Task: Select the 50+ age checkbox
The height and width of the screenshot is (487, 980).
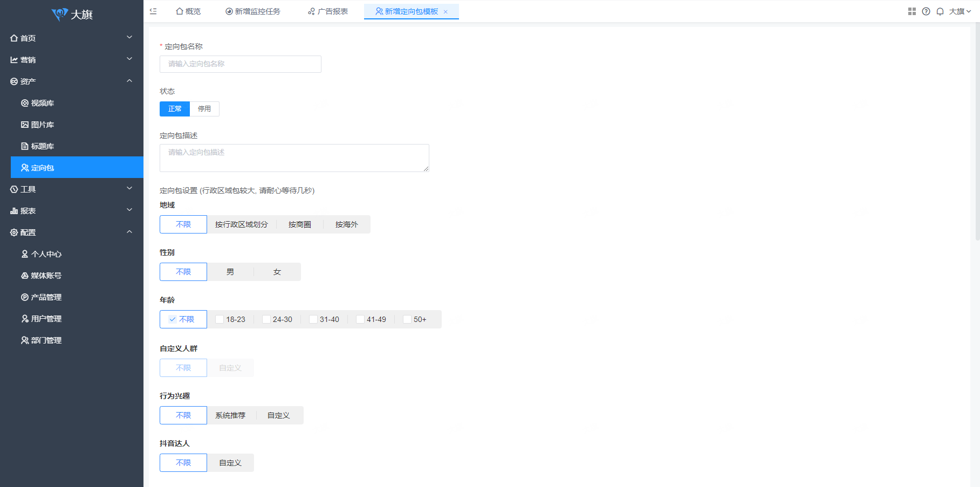Action: pyautogui.click(x=407, y=319)
